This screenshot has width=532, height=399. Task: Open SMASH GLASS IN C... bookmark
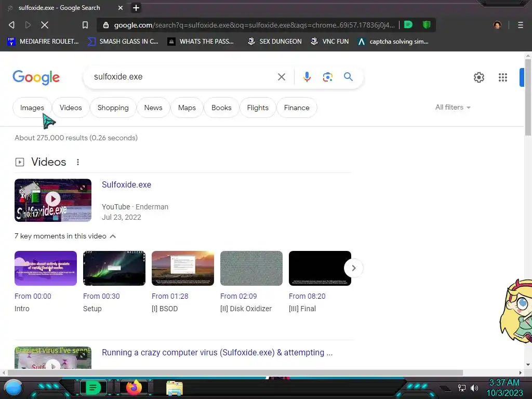click(x=123, y=42)
